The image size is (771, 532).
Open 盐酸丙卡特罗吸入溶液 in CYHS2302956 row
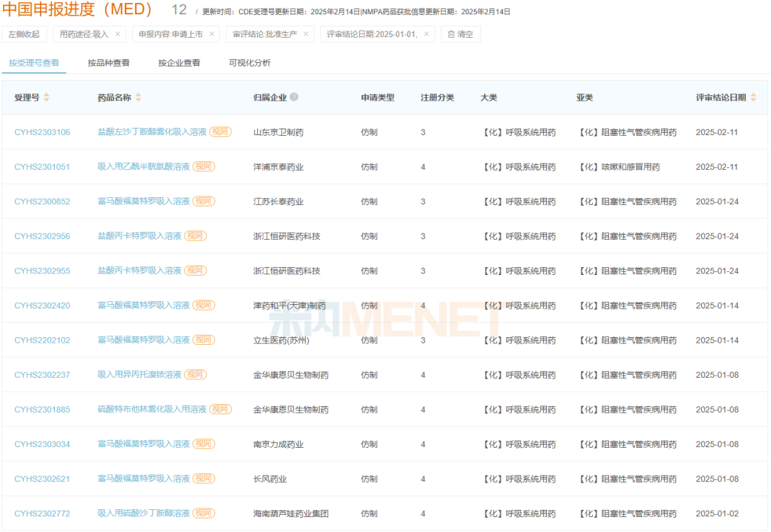pyautogui.click(x=140, y=236)
